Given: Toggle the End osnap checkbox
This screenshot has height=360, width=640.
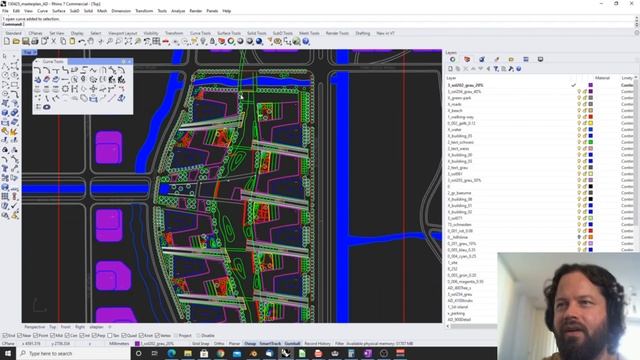Looking at the screenshot, I should coord(5,336).
